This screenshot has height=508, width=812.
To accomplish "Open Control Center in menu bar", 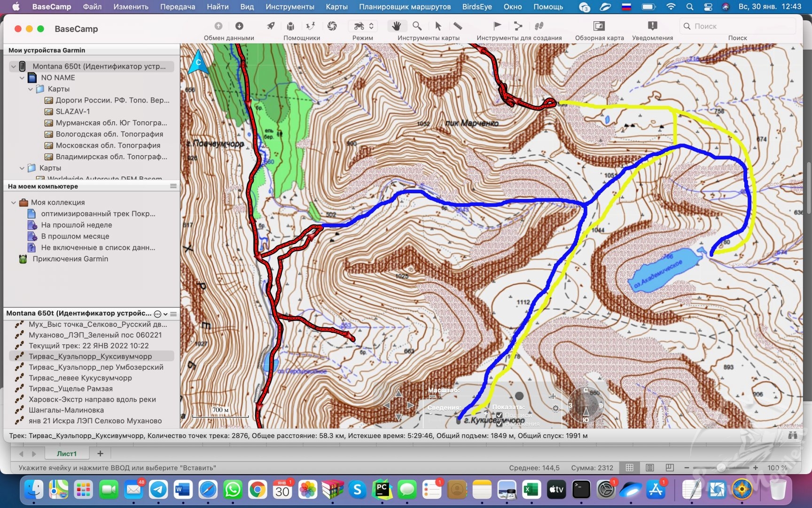I will pyautogui.click(x=708, y=7).
